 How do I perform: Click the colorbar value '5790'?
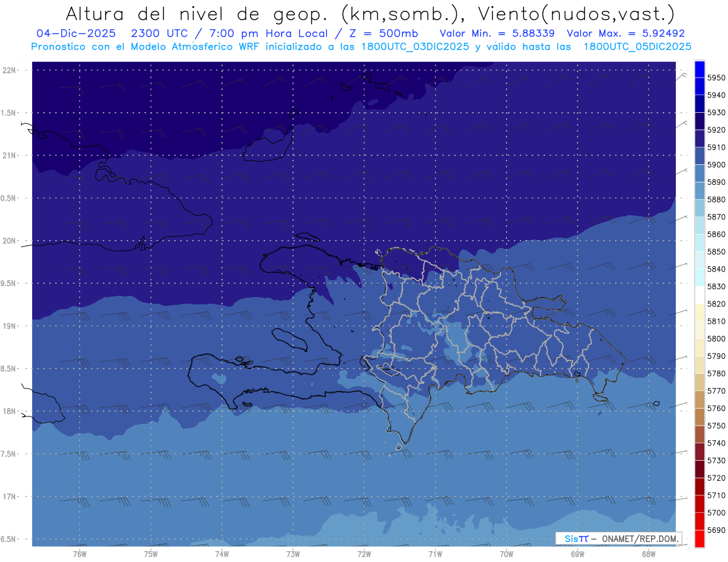coord(716,356)
